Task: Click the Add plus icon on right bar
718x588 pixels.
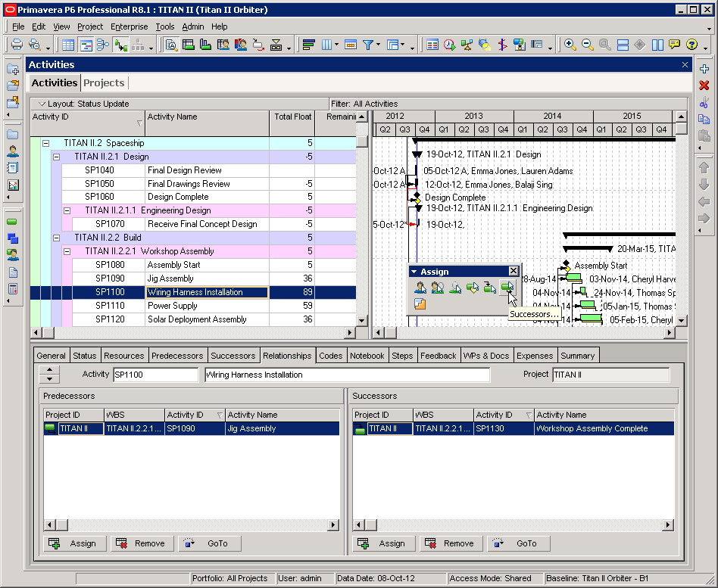Action: click(704, 69)
